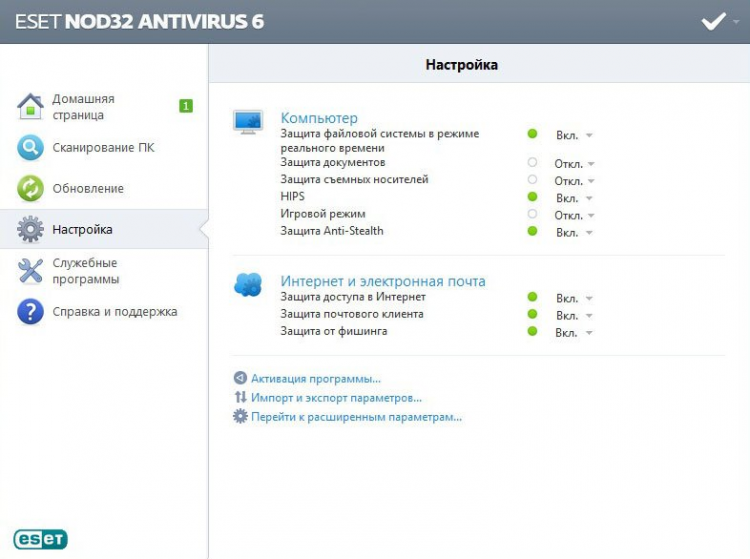
Task: Click the gear icon for Настройка
Action: tap(30, 229)
